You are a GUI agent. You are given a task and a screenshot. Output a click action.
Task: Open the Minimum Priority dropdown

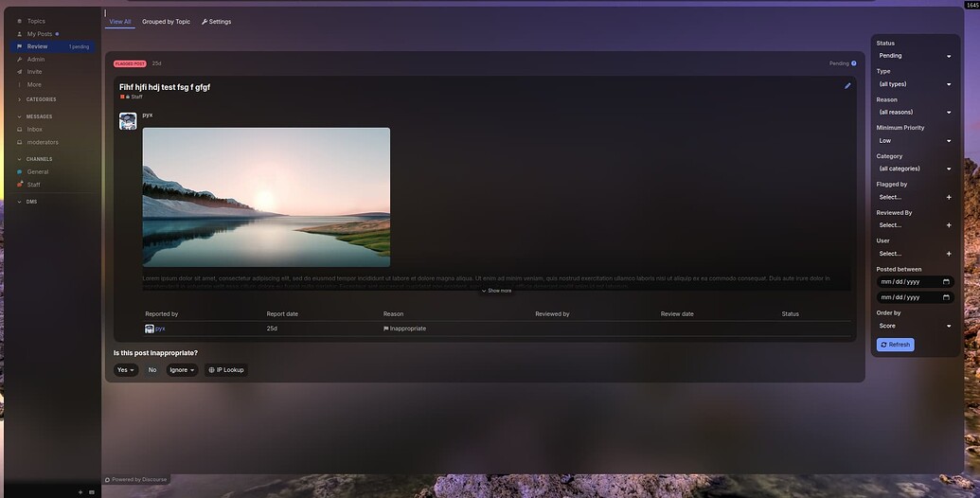pos(915,140)
